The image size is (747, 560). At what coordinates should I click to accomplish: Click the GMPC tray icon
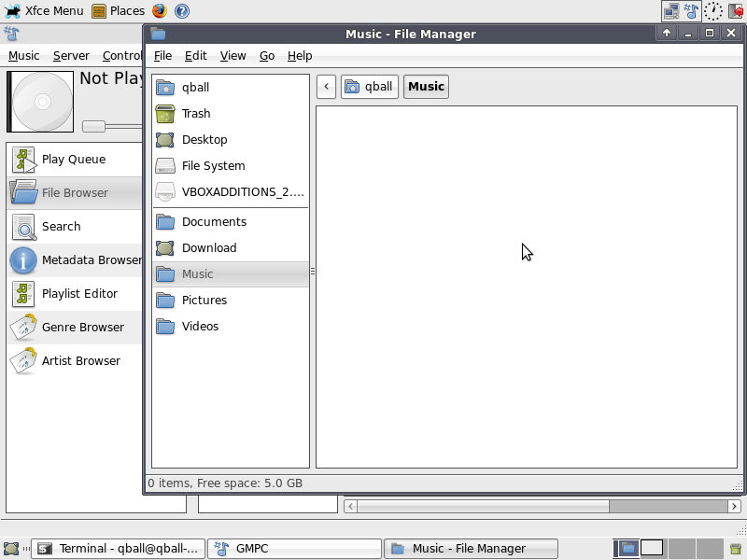691,11
